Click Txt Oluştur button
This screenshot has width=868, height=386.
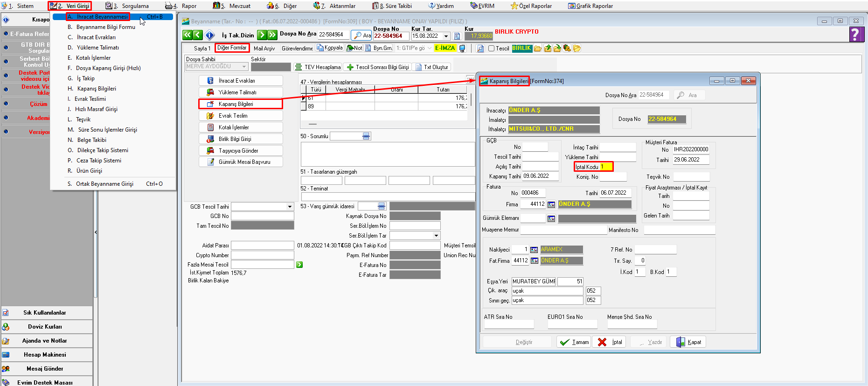point(432,67)
